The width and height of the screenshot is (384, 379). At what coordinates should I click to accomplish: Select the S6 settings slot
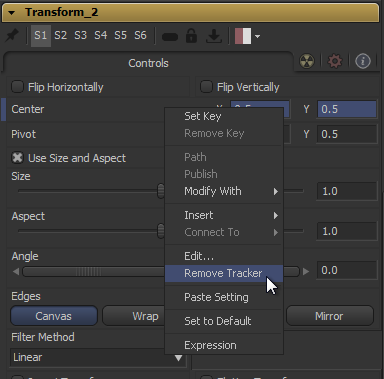(x=140, y=35)
